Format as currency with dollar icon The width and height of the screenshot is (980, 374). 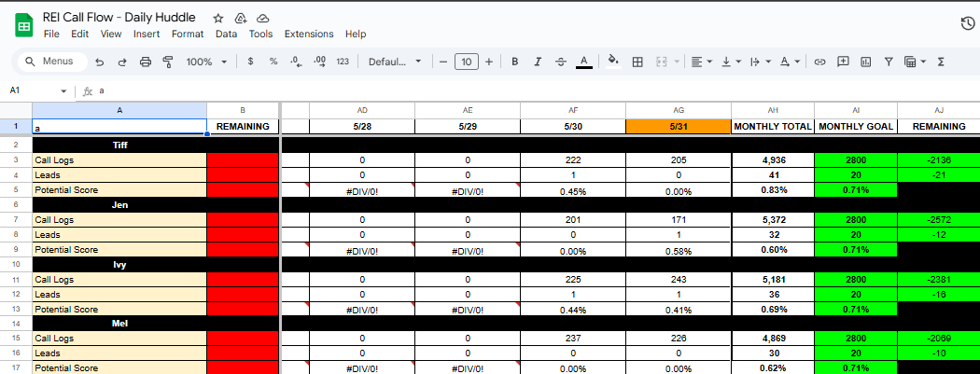(251, 62)
